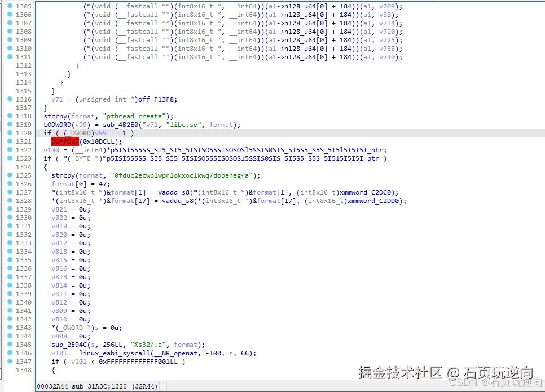Screen dimensions: 545x392
Task: Click the line number 1320 in the gutter
Action: pyautogui.click(x=24, y=133)
